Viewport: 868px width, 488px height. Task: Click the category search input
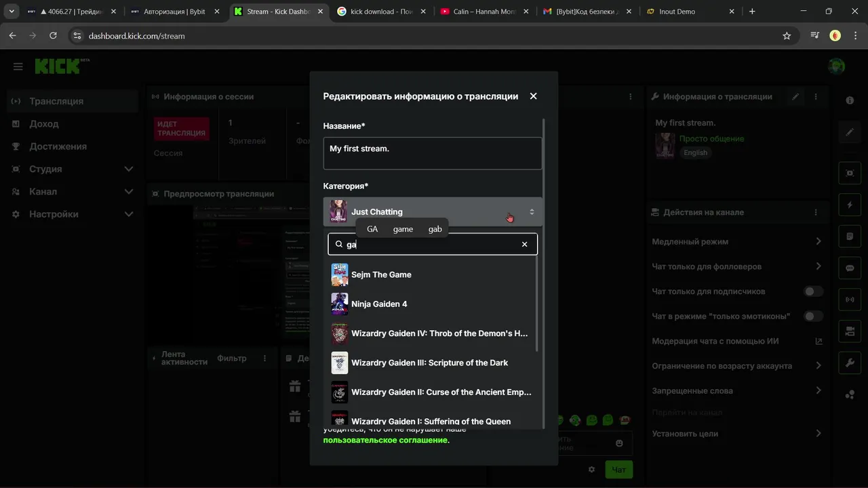[x=433, y=244]
